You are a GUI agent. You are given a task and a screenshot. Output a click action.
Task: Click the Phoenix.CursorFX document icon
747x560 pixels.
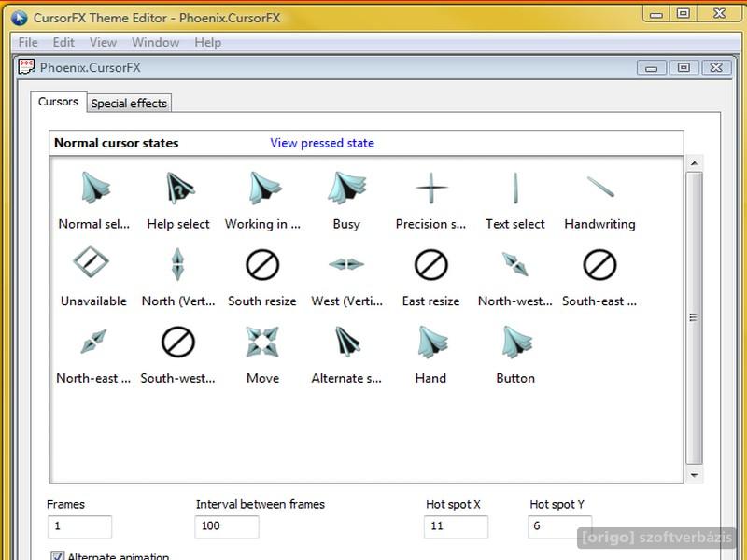point(27,67)
